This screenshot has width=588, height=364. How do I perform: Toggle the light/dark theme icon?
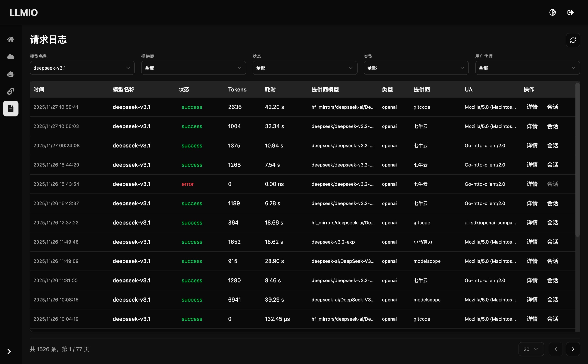point(552,12)
